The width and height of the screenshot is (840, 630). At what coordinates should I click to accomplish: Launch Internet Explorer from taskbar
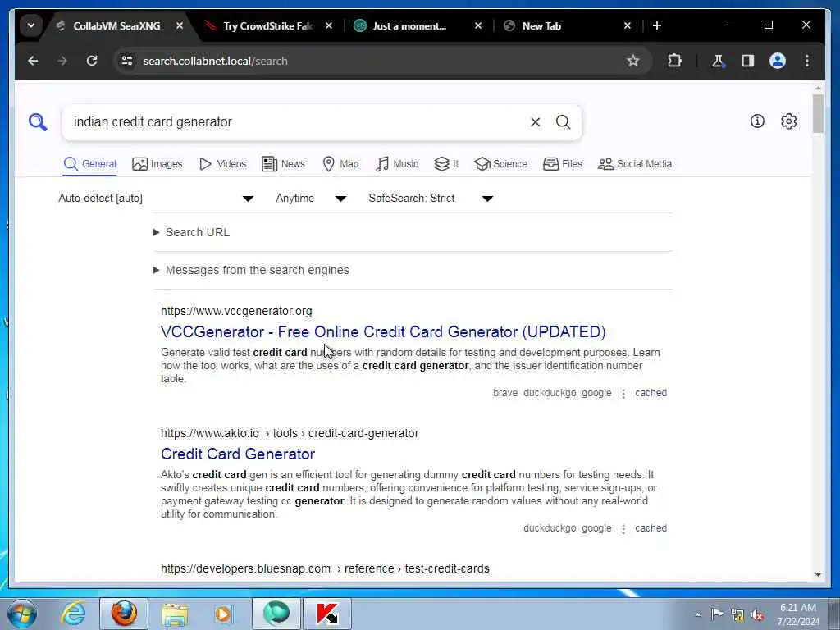click(x=73, y=614)
